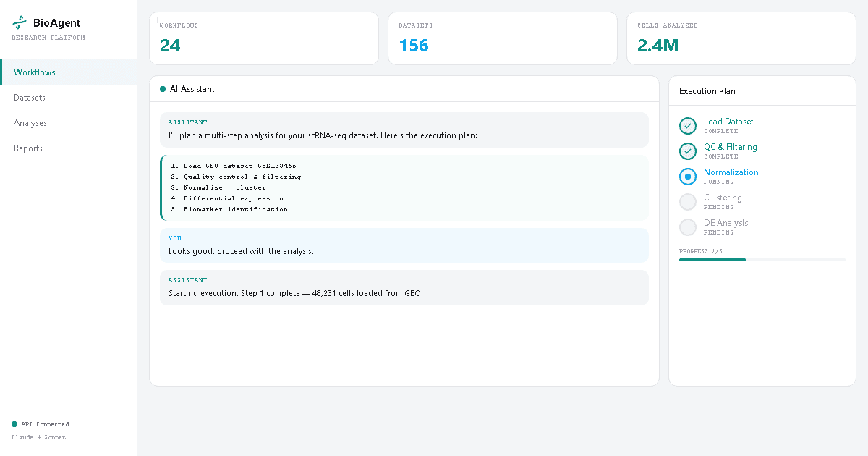Viewport: 868px width, 456px height.
Task: Select the Clustering pending status circle
Action: tap(687, 202)
